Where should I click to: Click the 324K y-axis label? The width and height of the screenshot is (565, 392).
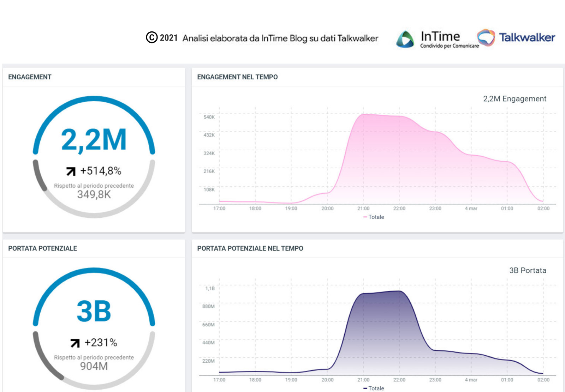pyautogui.click(x=209, y=153)
